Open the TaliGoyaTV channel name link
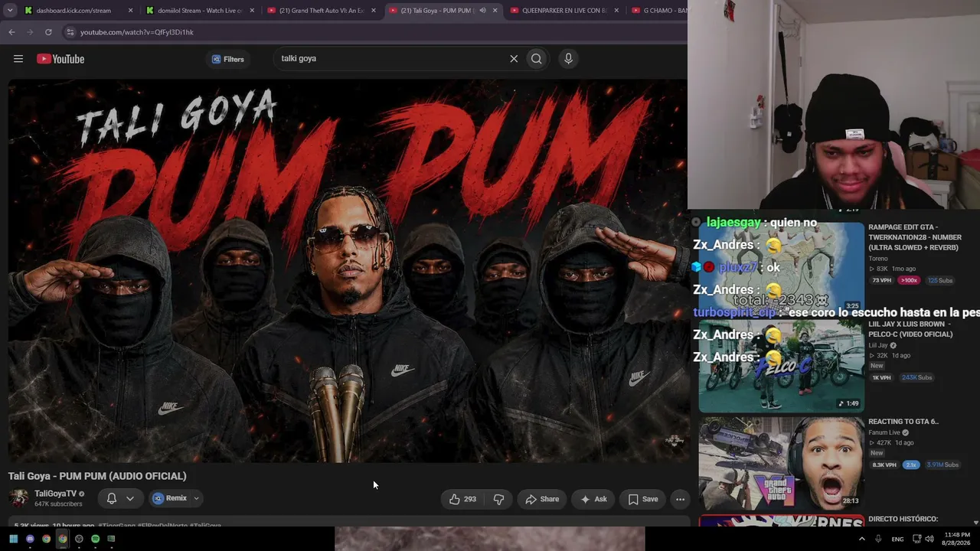The width and height of the screenshot is (980, 551). click(x=55, y=494)
